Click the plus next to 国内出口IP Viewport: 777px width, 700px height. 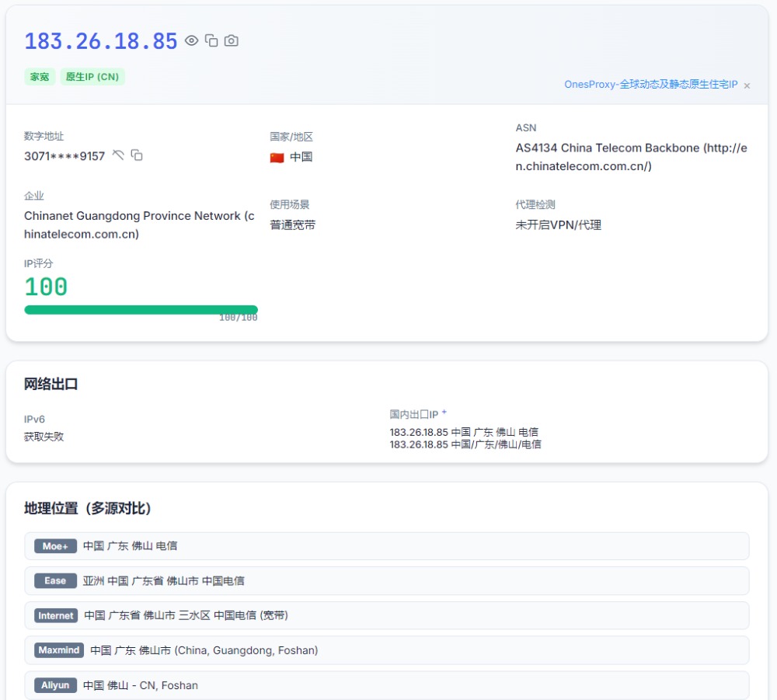click(x=444, y=413)
